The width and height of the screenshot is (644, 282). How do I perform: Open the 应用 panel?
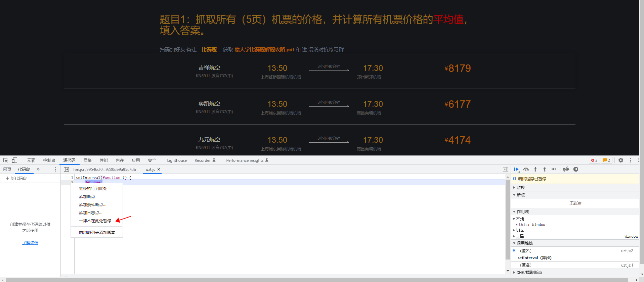(x=136, y=160)
